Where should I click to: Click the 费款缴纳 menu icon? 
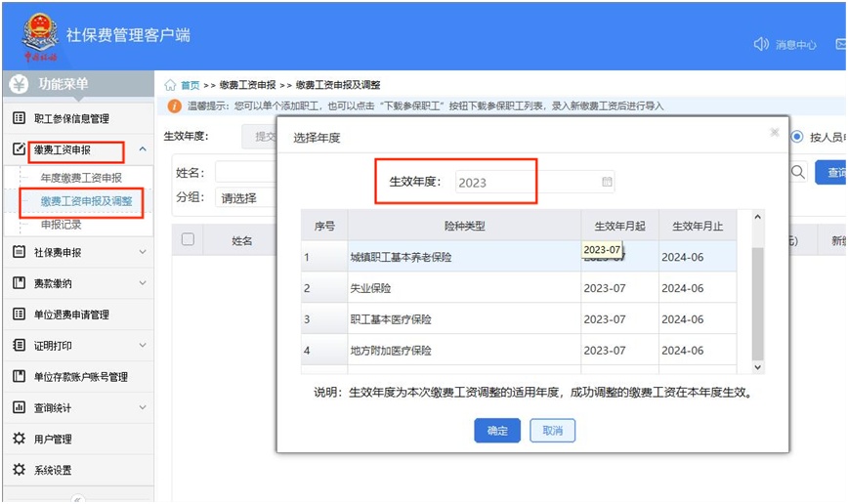(x=19, y=283)
